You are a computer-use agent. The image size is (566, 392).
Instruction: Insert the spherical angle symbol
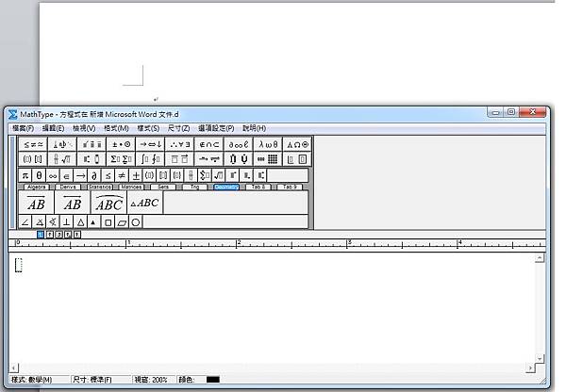coord(53,222)
